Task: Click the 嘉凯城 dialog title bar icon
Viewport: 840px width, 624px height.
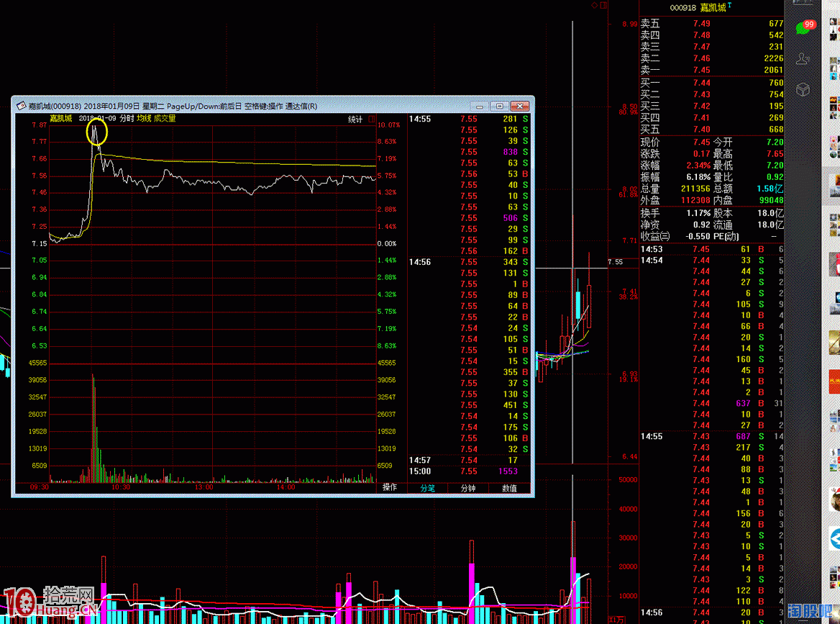Action: coord(22,106)
